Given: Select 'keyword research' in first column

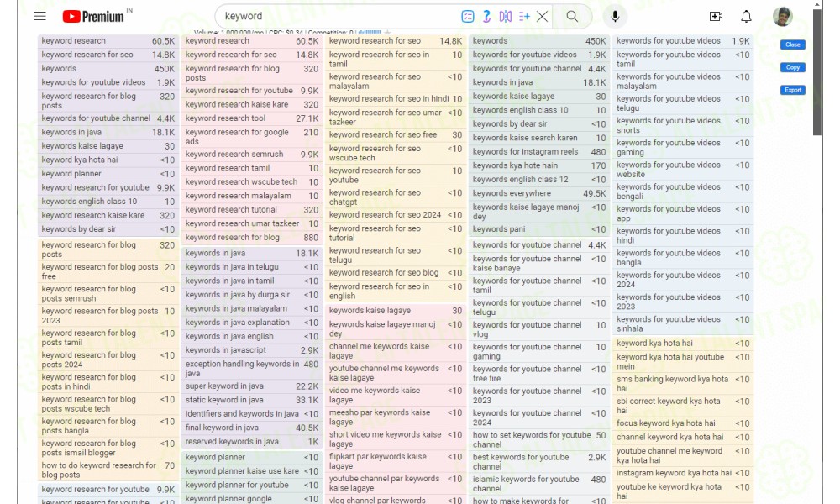Looking at the screenshot, I should click(108, 41).
